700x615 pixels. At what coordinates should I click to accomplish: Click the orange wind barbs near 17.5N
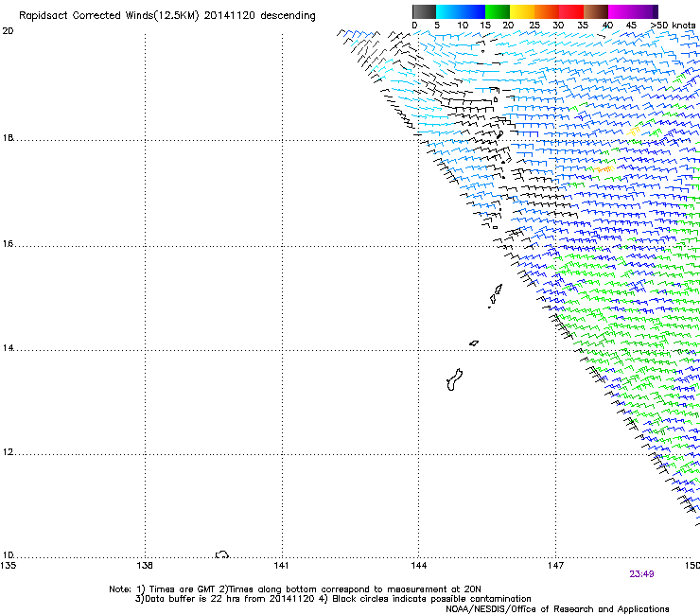604,169
